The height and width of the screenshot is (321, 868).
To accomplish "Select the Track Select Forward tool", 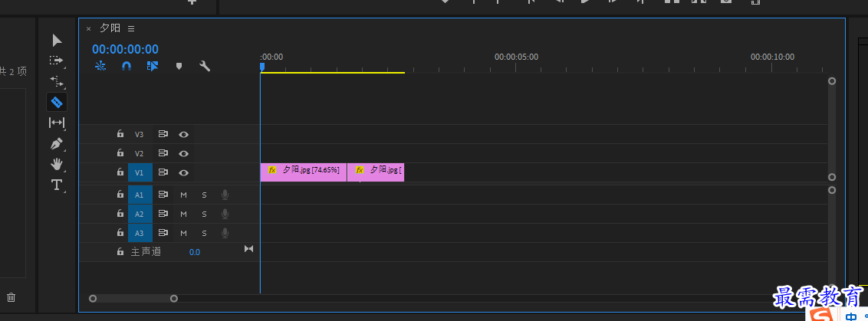I will (57, 61).
